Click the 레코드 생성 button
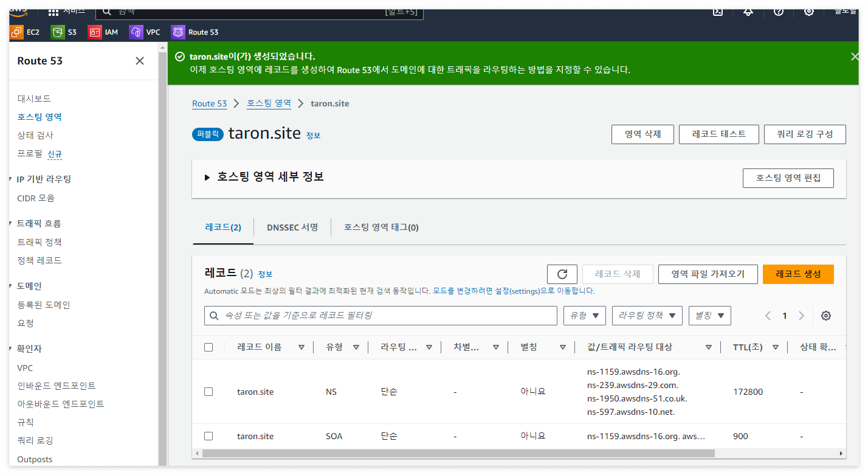This screenshot has width=868, height=475. (x=798, y=274)
